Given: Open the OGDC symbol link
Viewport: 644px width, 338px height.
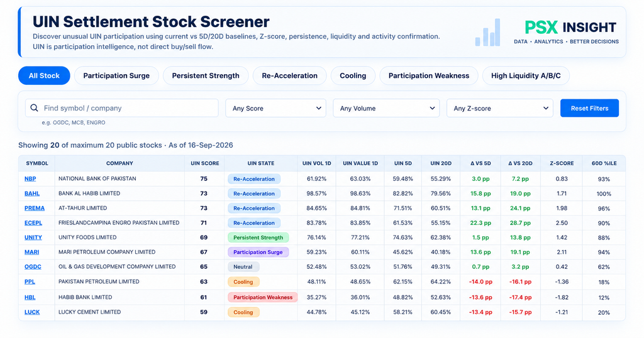Looking at the screenshot, I should point(33,266).
